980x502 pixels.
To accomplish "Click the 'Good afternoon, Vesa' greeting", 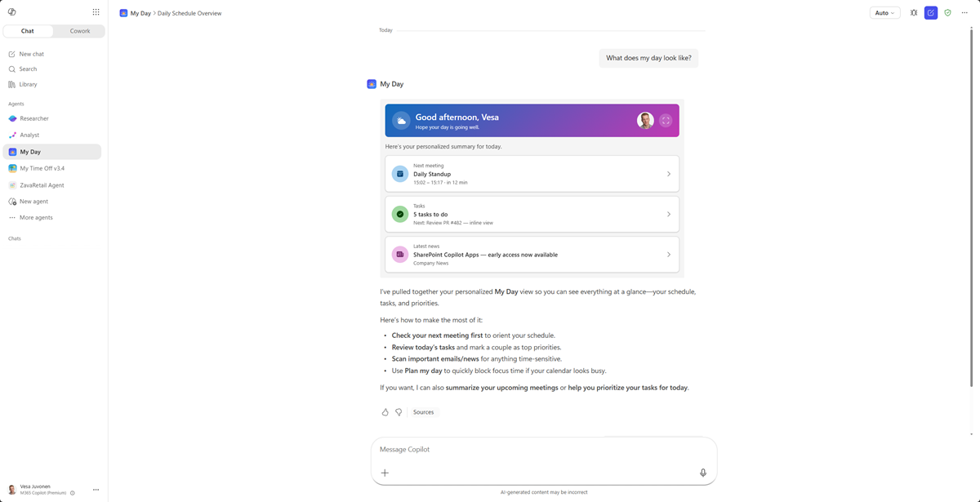I will [x=457, y=117].
